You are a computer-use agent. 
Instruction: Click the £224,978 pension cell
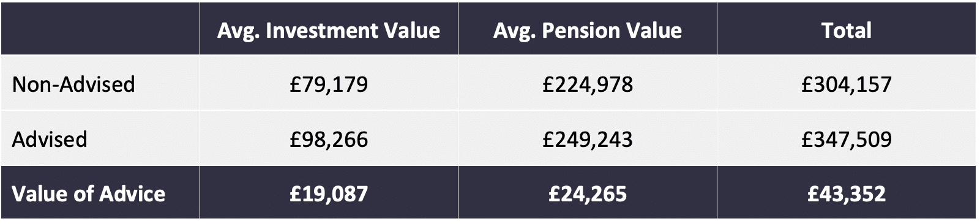(588, 84)
